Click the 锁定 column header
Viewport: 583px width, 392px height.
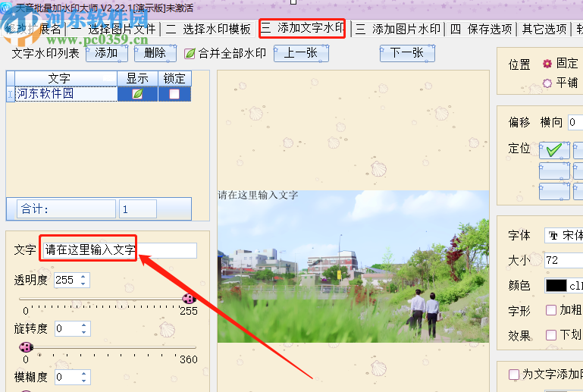point(175,78)
